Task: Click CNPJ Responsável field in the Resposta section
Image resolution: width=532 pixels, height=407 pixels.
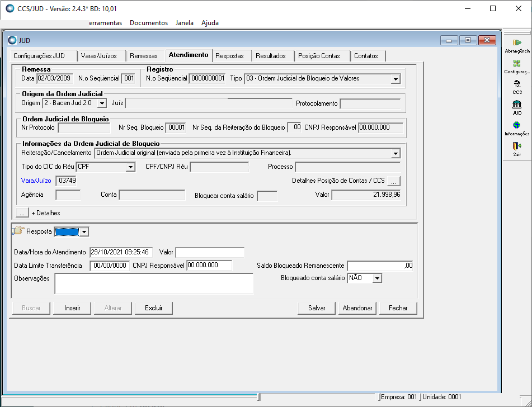Action: pyautogui.click(x=209, y=266)
